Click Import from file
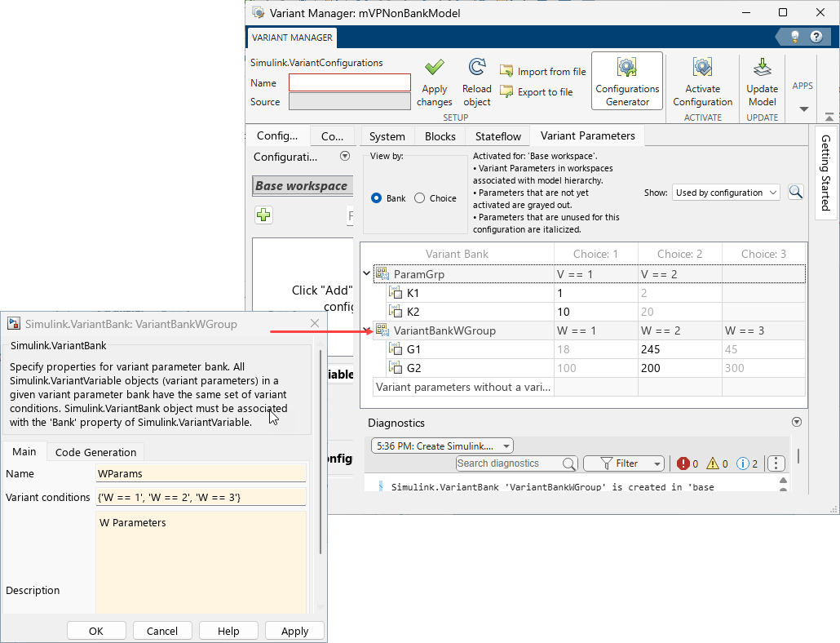 (542, 71)
